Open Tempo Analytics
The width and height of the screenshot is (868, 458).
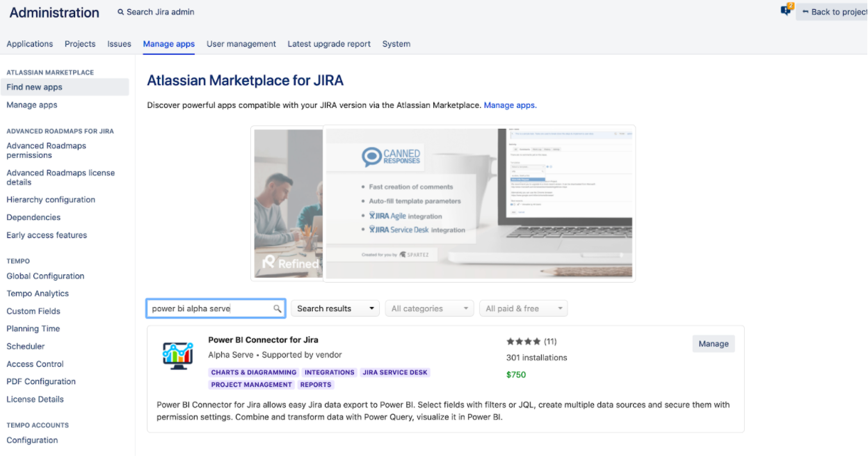coord(38,294)
